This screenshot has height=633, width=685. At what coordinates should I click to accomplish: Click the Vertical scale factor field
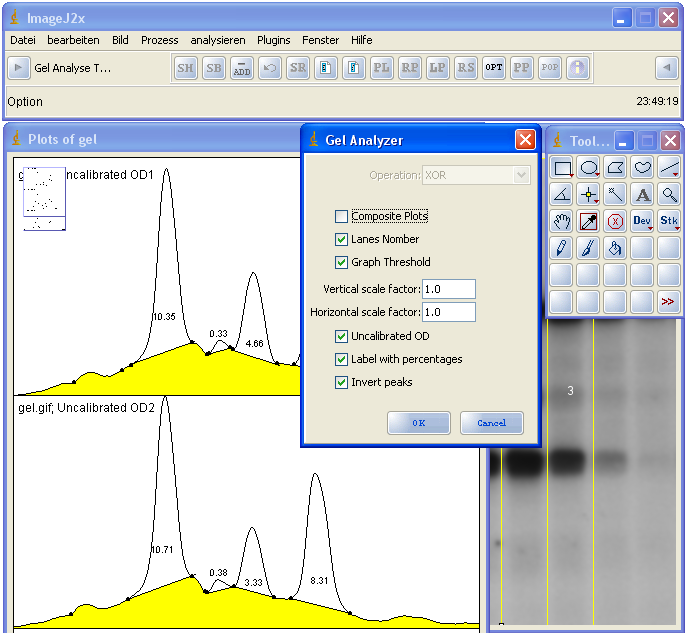(449, 289)
